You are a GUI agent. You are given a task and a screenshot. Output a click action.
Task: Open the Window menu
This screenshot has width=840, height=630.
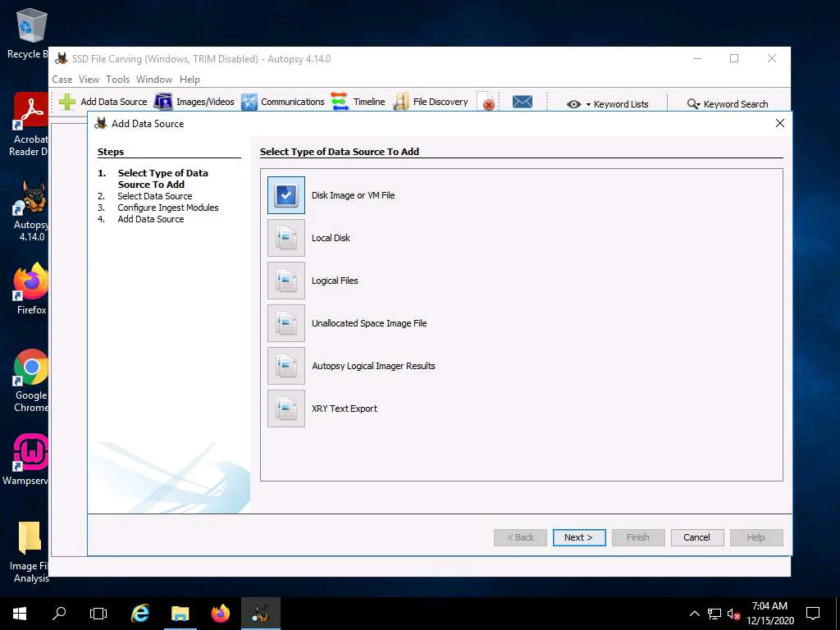[x=154, y=80]
